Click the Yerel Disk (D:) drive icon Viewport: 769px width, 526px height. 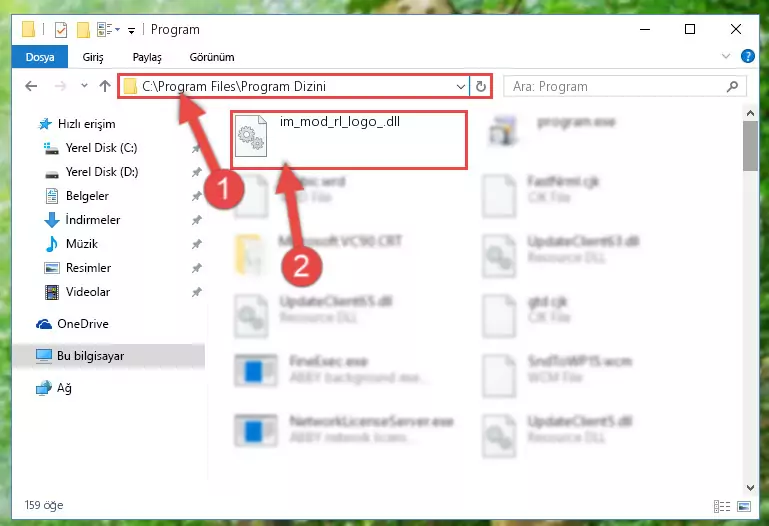point(51,173)
